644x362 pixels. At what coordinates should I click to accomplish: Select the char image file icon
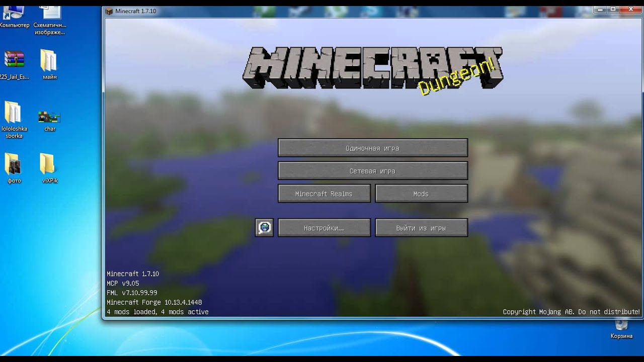pyautogui.click(x=49, y=121)
